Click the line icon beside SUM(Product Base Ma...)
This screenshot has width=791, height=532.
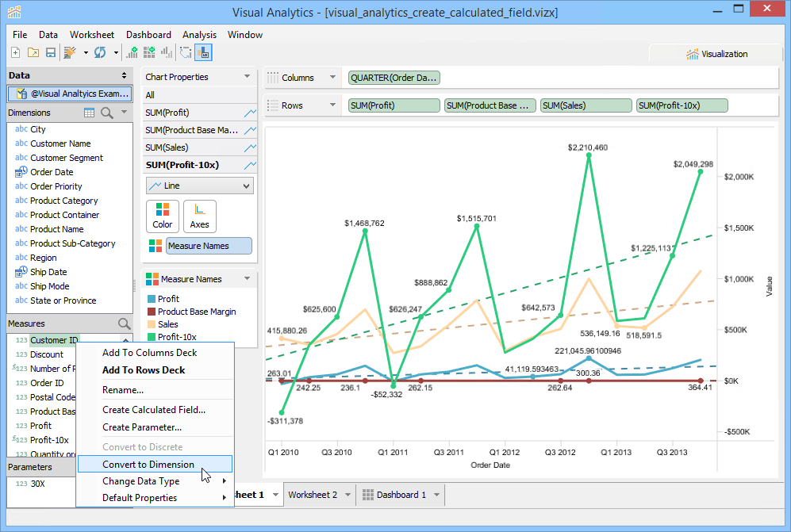(x=250, y=131)
